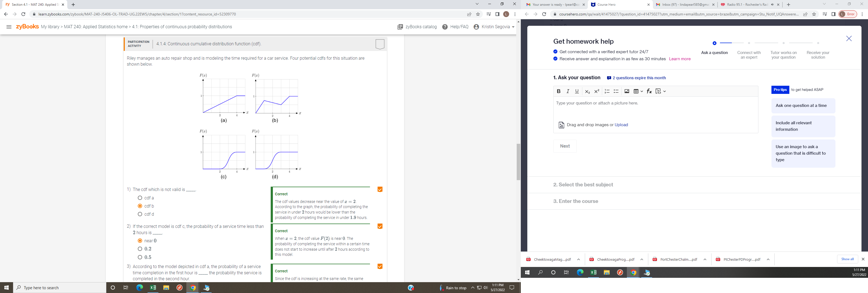Open the formula (fx) equation tool

[x=649, y=91]
